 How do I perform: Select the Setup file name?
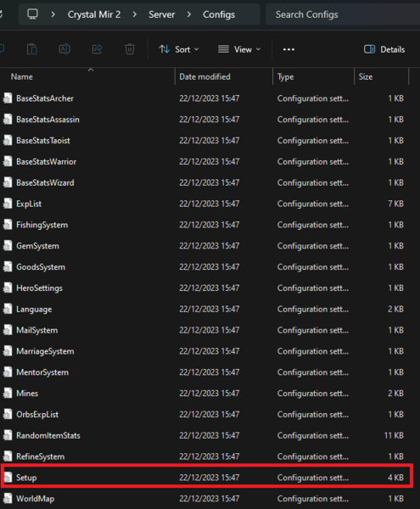coord(26,478)
